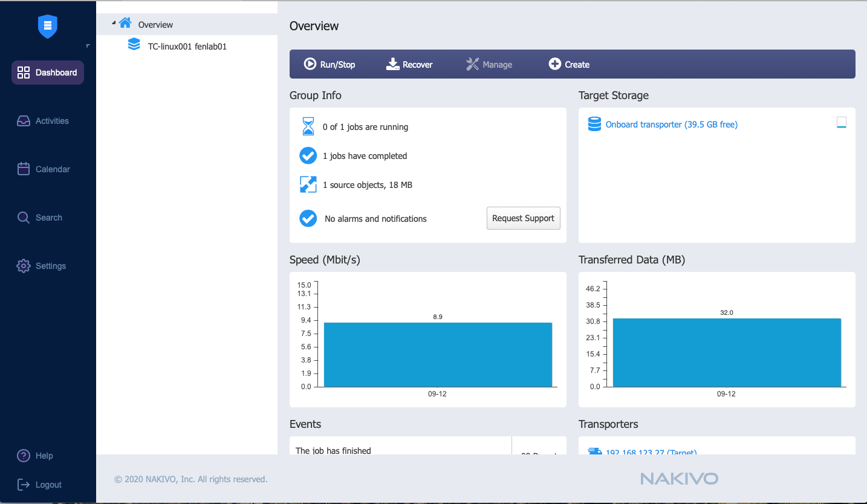867x504 pixels.
Task: Click the Create plus icon
Action: pos(555,64)
